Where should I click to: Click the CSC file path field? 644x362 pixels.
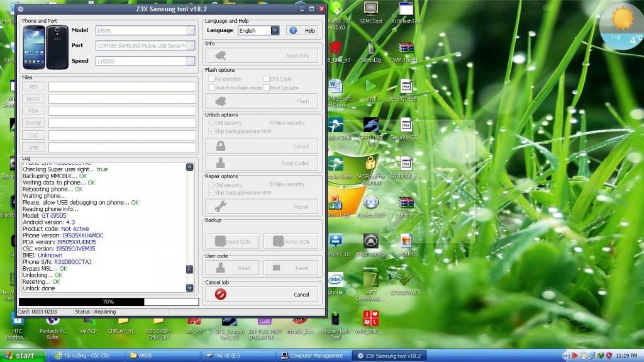(x=122, y=135)
